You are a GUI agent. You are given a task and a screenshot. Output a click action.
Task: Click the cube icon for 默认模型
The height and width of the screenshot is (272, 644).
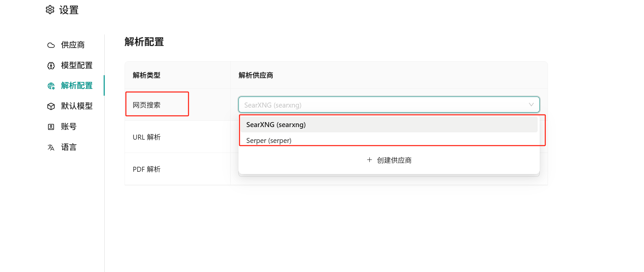point(51,106)
